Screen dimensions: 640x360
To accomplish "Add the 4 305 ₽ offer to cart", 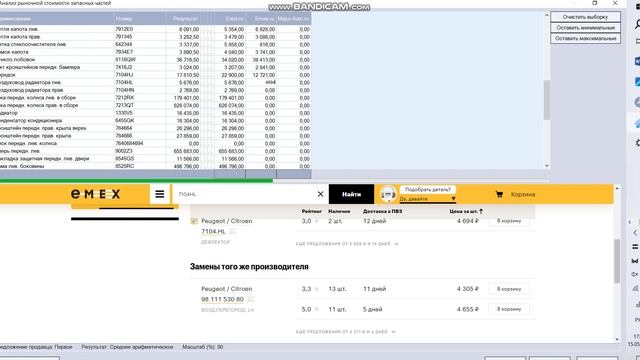I will [x=509, y=289].
